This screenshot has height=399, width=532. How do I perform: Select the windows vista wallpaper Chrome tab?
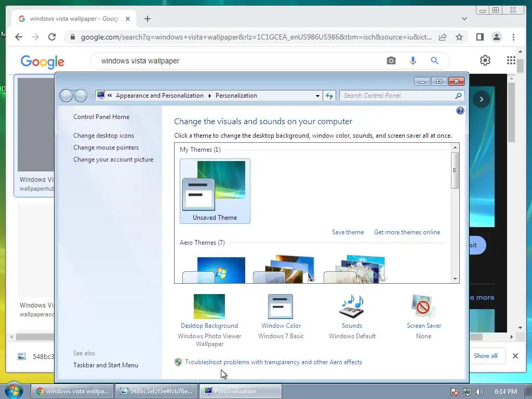coord(74,19)
